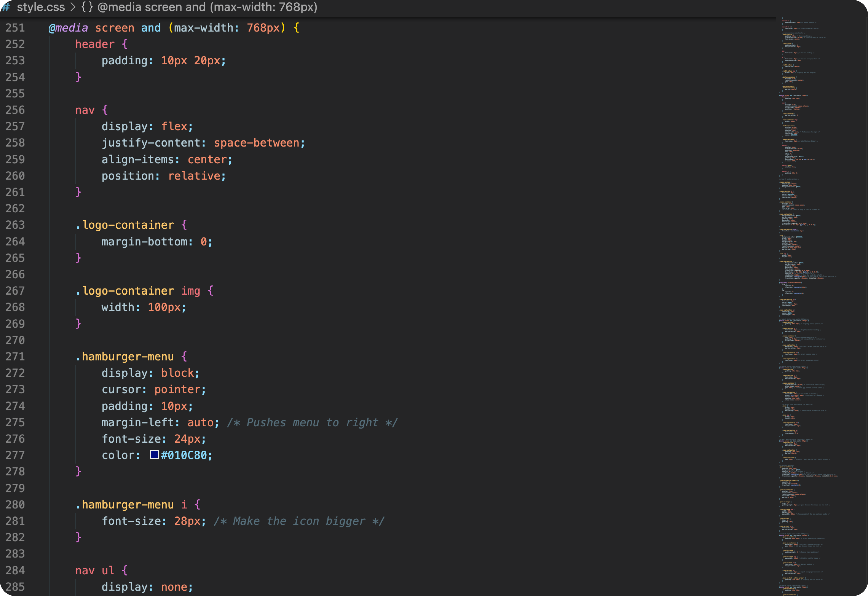
Task: Open the style.css breadcrumb item
Action: [x=41, y=7]
